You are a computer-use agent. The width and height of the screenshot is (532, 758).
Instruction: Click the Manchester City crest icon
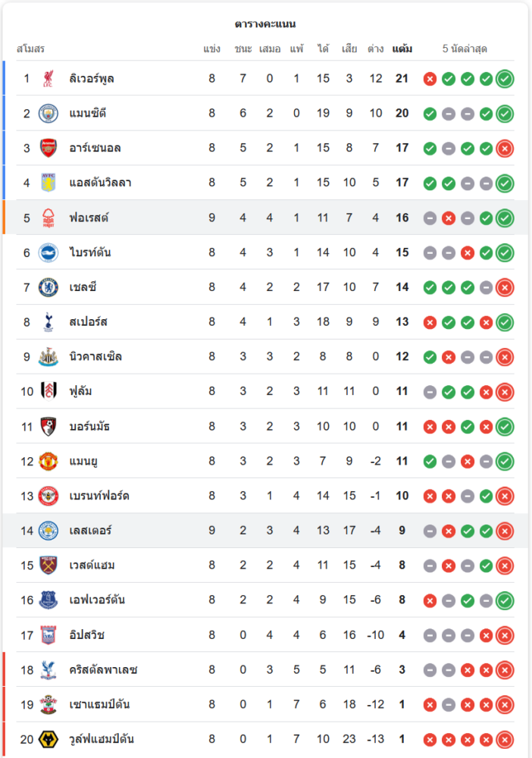point(49,113)
